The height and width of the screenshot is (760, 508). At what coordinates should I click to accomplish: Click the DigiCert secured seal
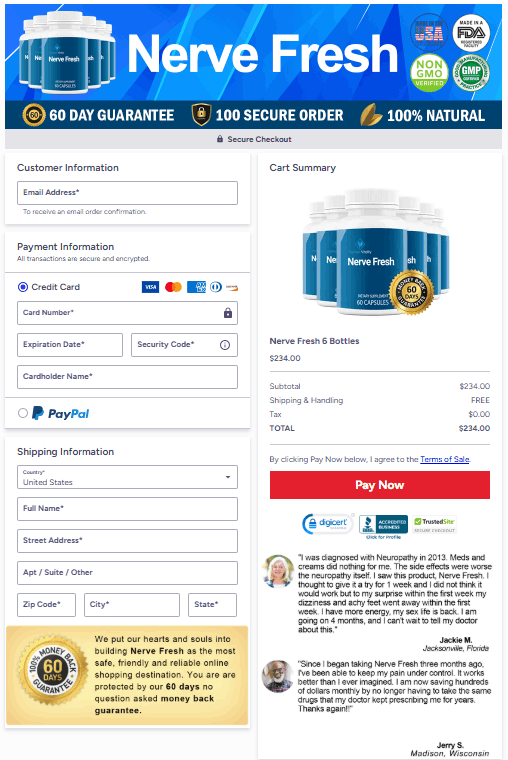[328, 524]
